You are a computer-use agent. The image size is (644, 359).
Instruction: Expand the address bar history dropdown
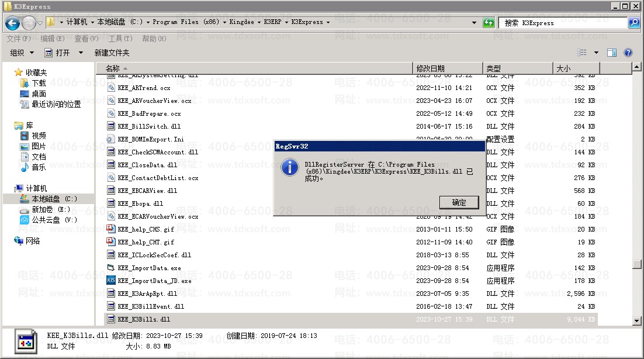tap(474, 23)
